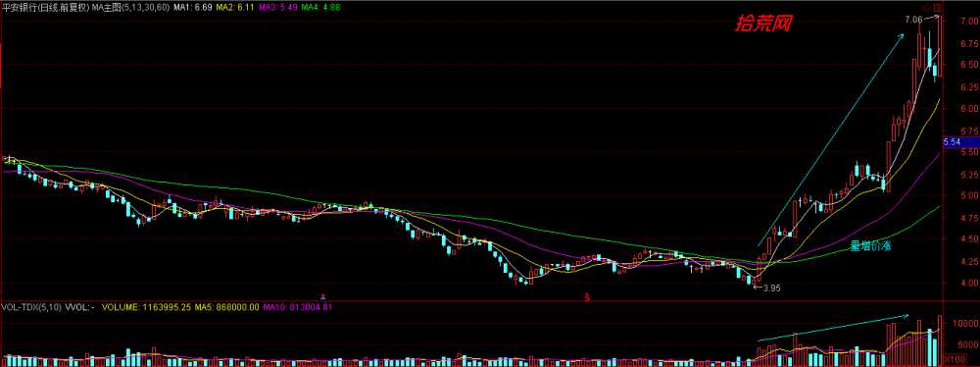Click the 3.95 low price label
Viewport: 980px width, 367px height.
pos(771,288)
